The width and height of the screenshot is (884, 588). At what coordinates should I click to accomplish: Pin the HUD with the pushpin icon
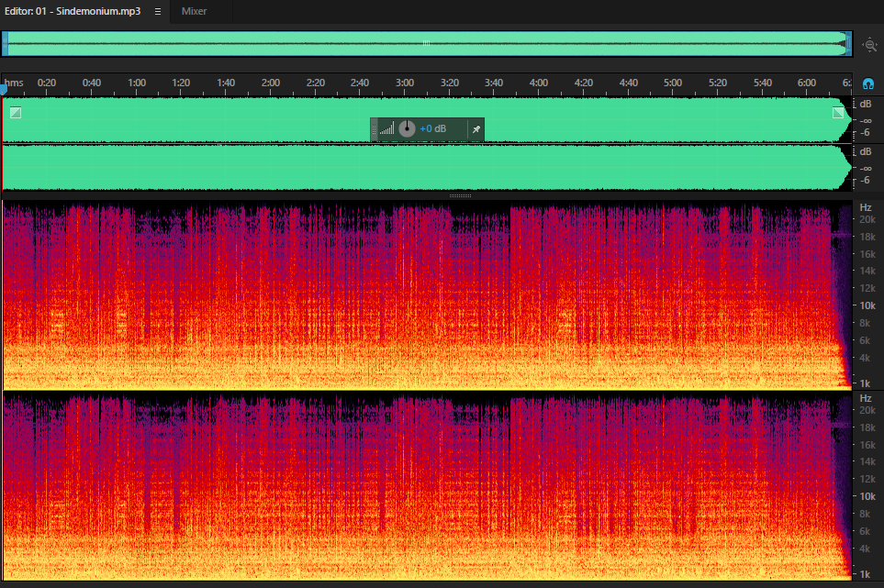tap(476, 129)
